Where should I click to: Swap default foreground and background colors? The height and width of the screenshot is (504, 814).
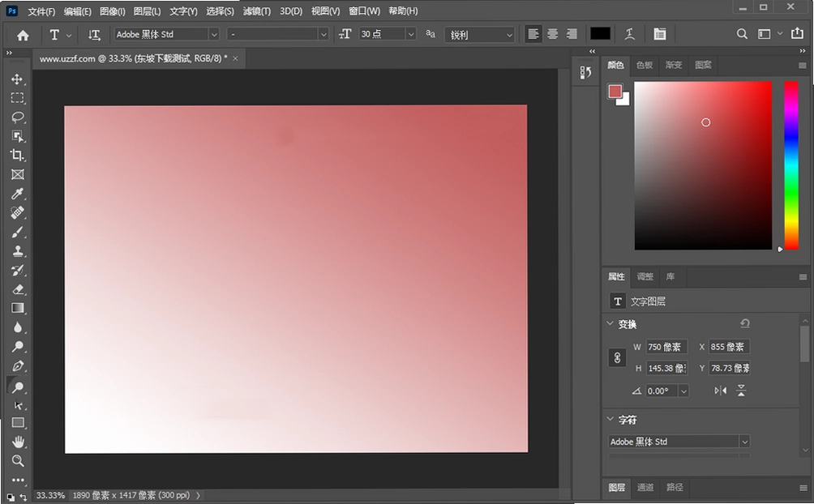(x=24, y=498)
